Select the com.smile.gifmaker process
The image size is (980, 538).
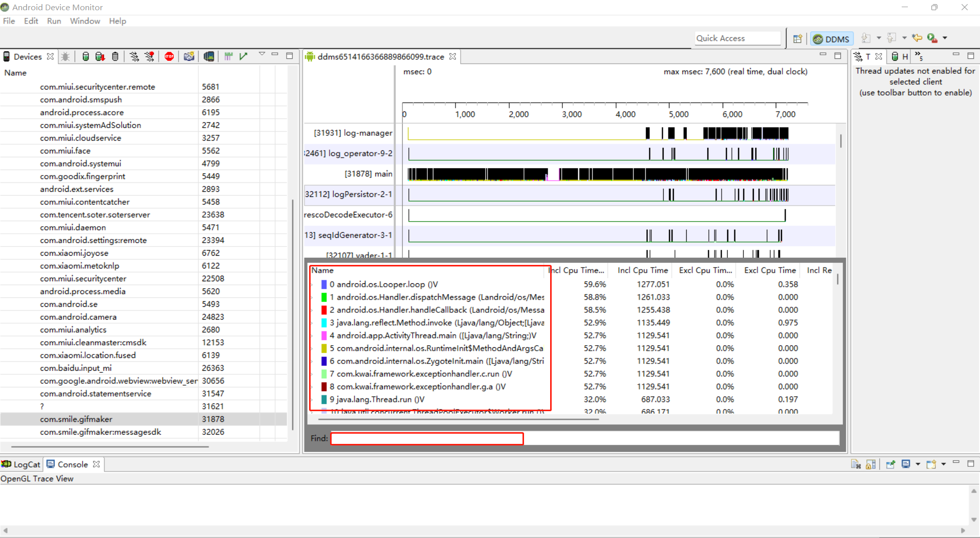(x=143, y=419)
